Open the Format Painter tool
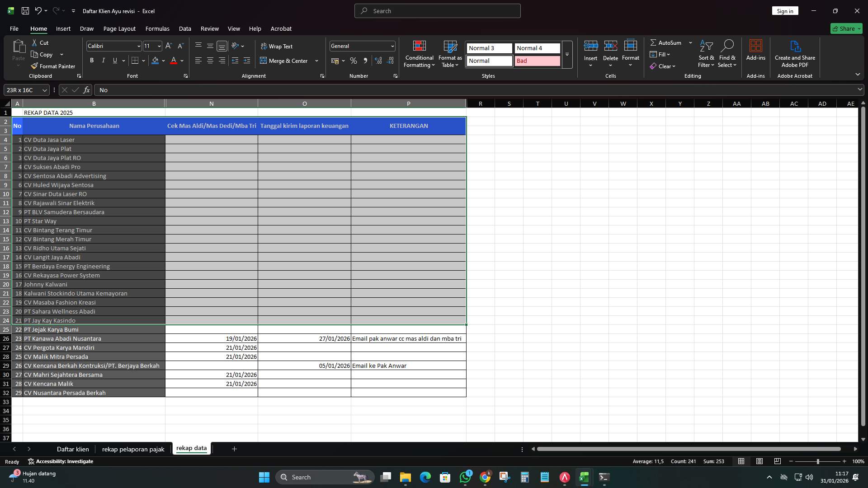 53,66
